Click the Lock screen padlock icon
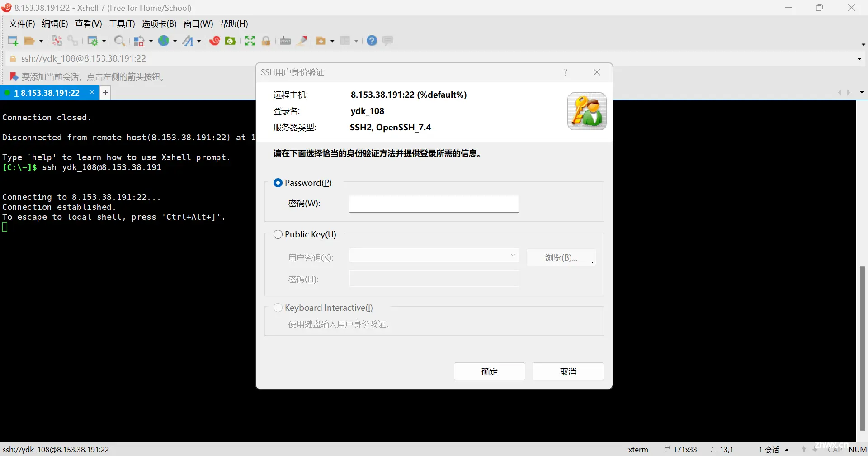Image resolution: width=868 pixels, height=456 pixels. (266, 41)
